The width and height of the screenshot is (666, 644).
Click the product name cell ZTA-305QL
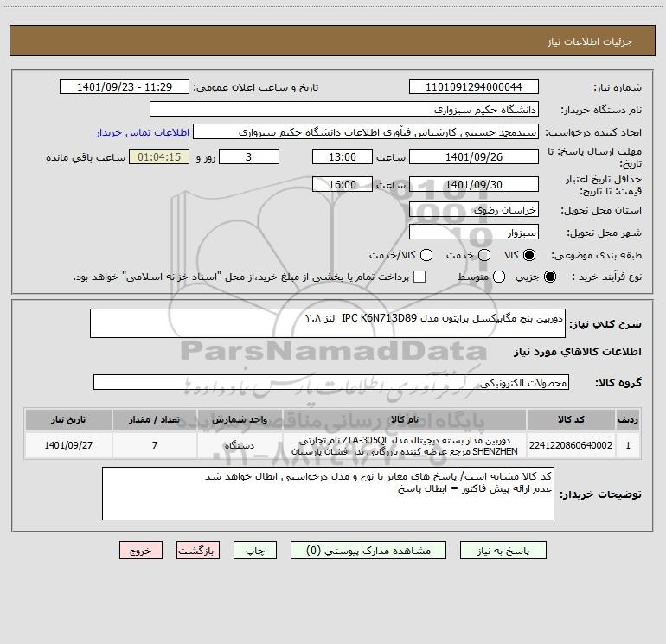[x=405, y=445]
